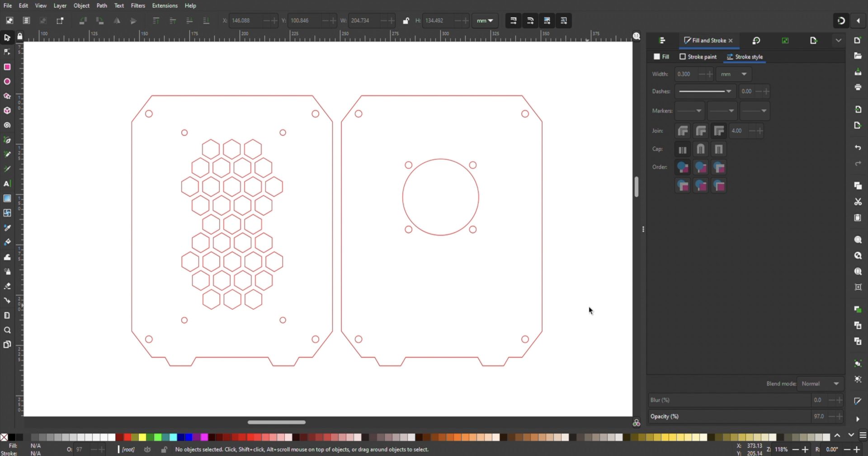Viewport: 868px width, 456px height.
Task: Close the Fill and Stroke panel tab
Action: [731, 41]
